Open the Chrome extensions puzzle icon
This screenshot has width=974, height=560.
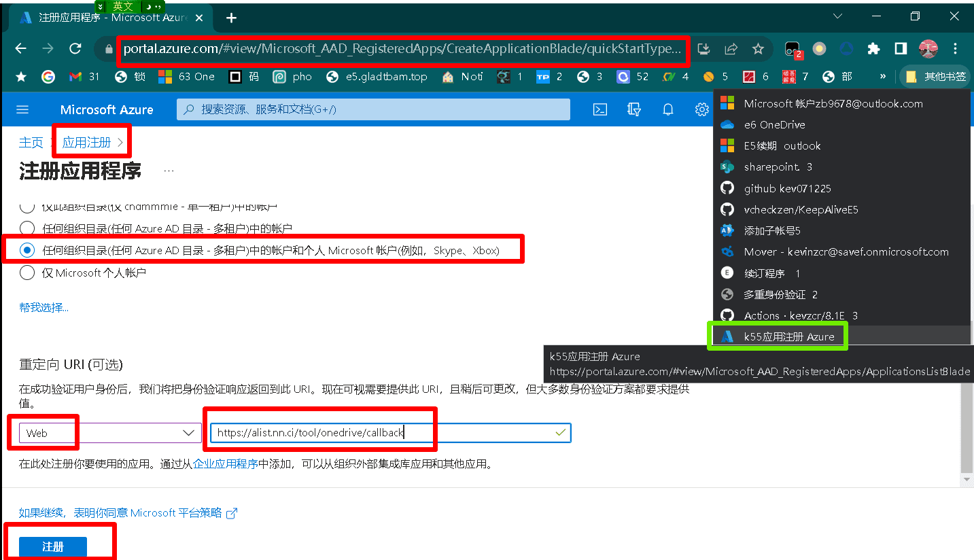pyautogui.click(x=873, y=49)
